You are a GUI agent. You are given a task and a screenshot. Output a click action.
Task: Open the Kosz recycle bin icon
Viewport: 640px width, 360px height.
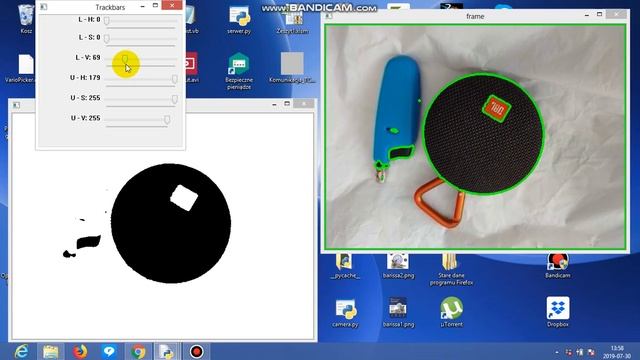26,18
